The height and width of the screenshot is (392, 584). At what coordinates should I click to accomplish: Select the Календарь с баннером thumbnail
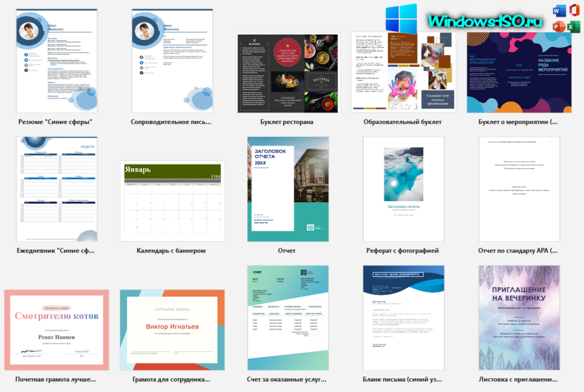(172, 201)
